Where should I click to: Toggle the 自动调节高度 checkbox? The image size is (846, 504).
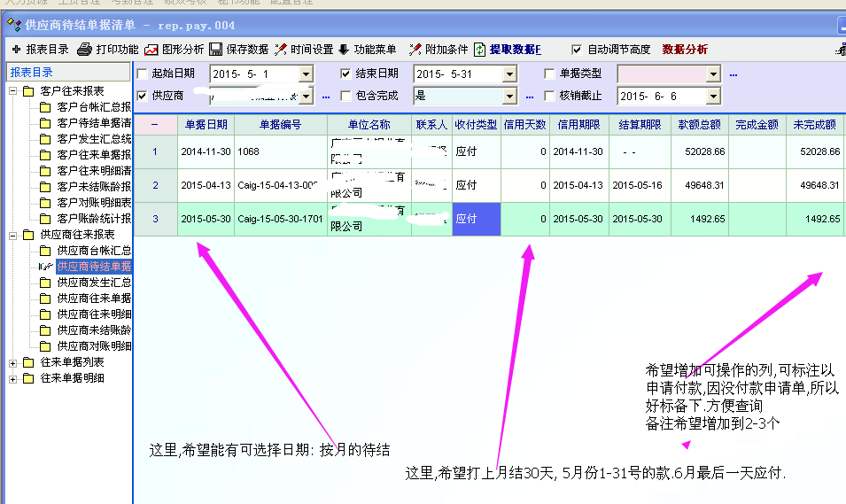(x=577, y=50)
